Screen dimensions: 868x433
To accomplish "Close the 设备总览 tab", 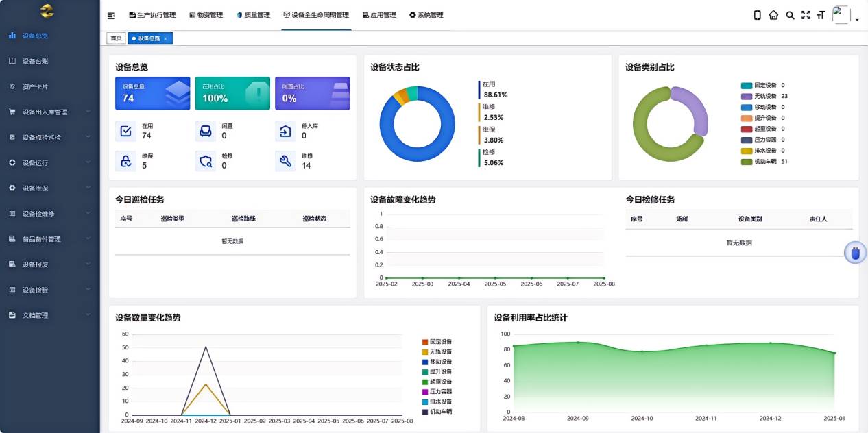I will click(165, 39).
